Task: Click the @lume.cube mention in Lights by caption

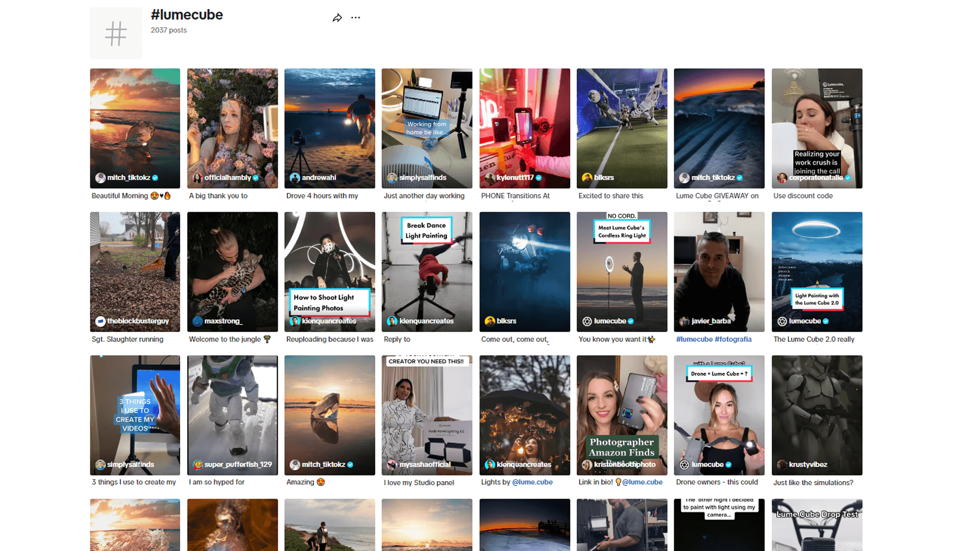Action: coord(532,482)
